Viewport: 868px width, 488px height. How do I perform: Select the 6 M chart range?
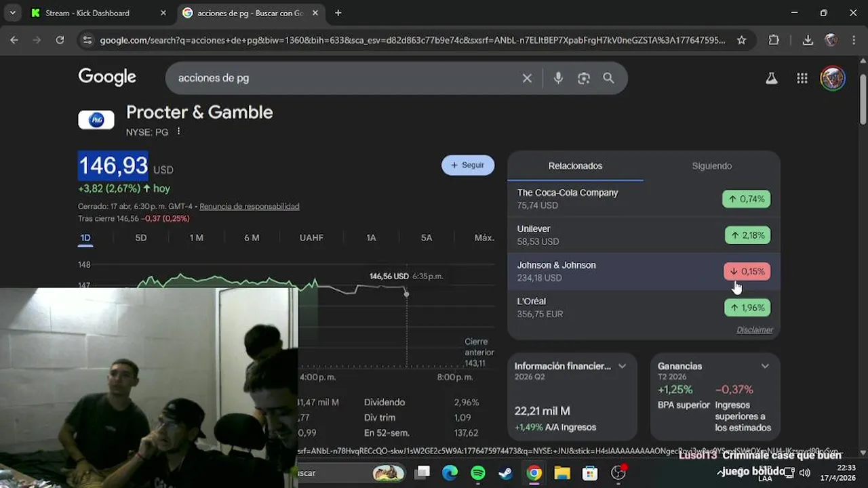(252, 238)
